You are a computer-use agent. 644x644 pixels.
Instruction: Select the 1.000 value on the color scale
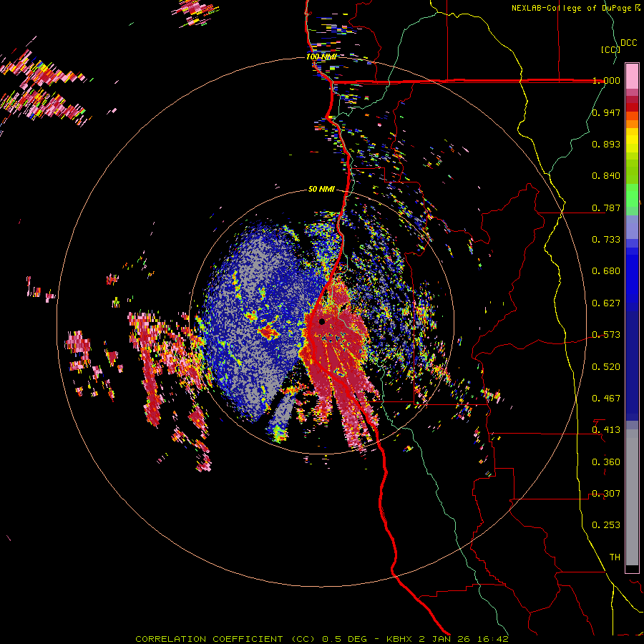point(606,80)
